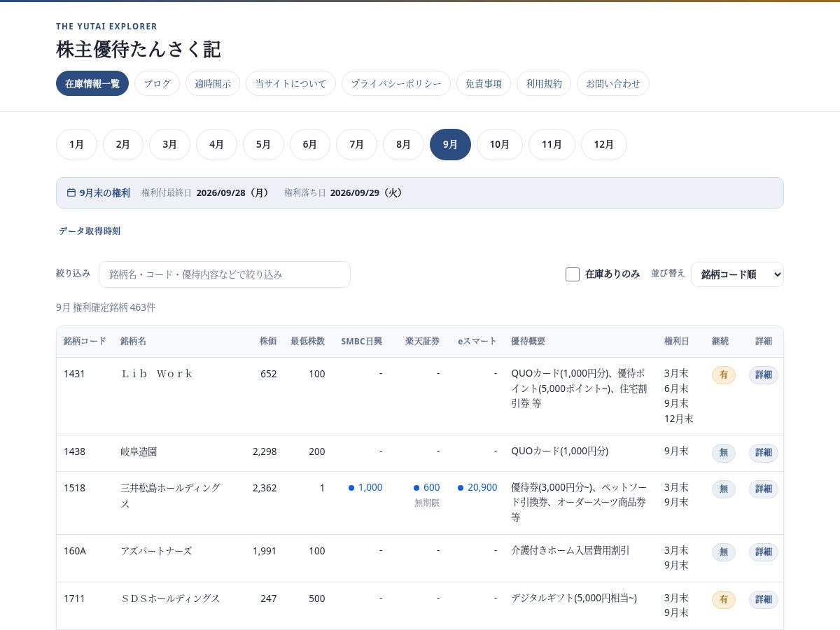Toggle the 在庫ありのみ checkbox
Image resolution: width=840 pixels, height=630 pixels.
click(573, 274)
